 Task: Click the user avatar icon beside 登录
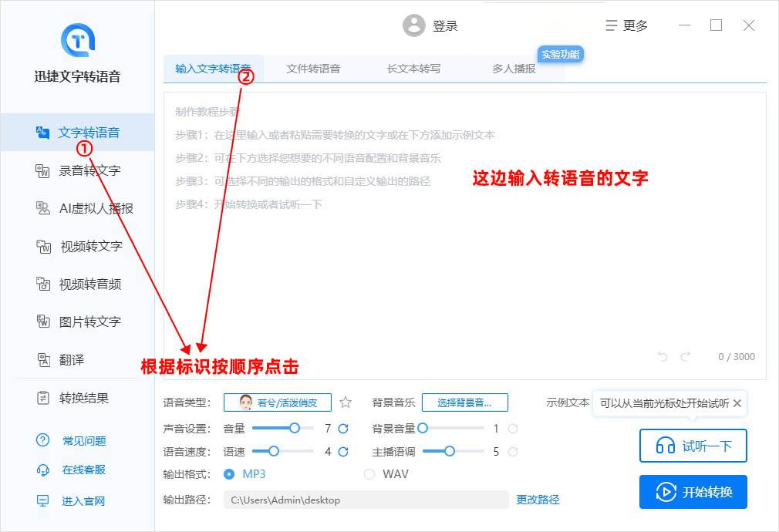[x=414, y=25]
